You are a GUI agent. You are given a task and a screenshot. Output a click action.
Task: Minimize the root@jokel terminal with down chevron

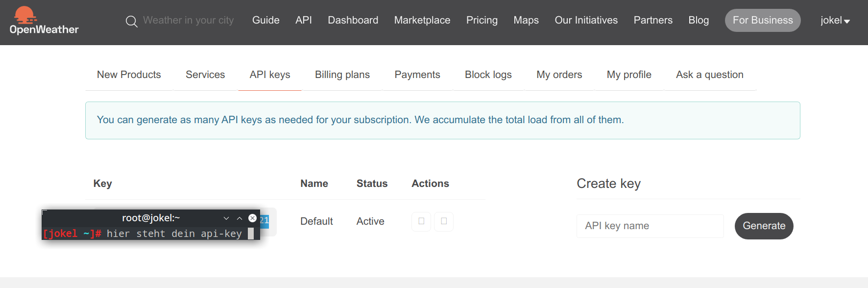pyautogui.click(x=226, y=218)
